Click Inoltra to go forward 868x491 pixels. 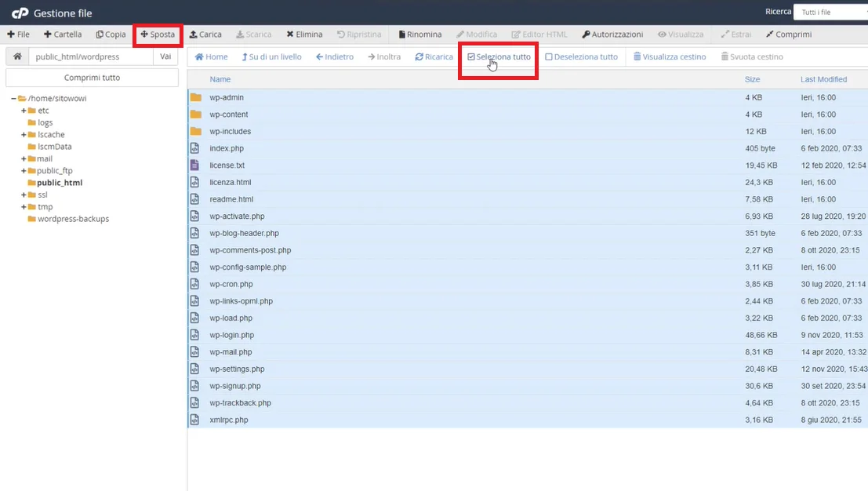(384, 56)
